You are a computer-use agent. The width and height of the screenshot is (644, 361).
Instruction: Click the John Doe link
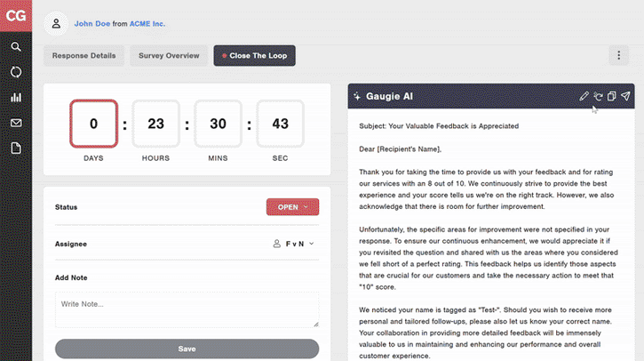pyautogui.click(x=92, y=24)
